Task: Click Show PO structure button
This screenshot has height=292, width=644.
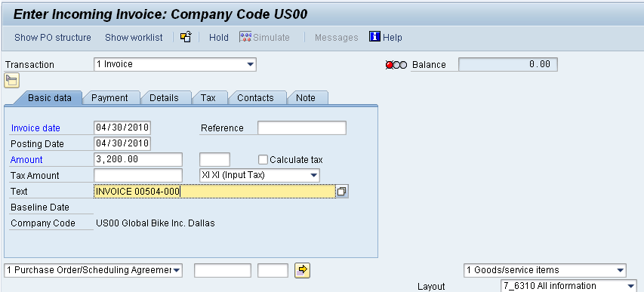Action: [x=53, y=38]
